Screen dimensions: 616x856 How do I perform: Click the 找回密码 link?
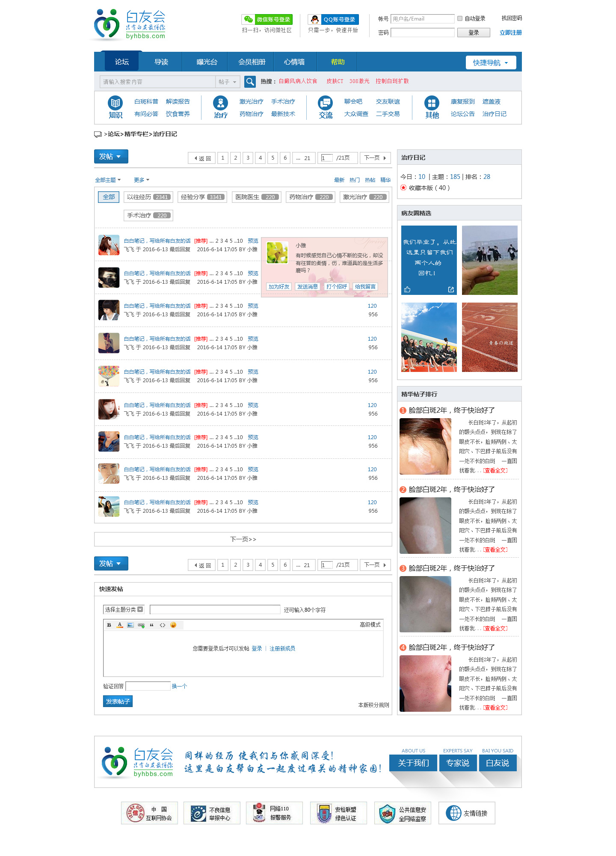(x=512, y=18)
